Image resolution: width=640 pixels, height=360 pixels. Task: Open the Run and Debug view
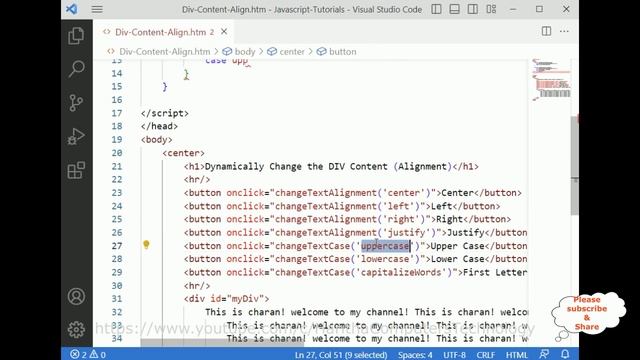[x=76, y=136]
